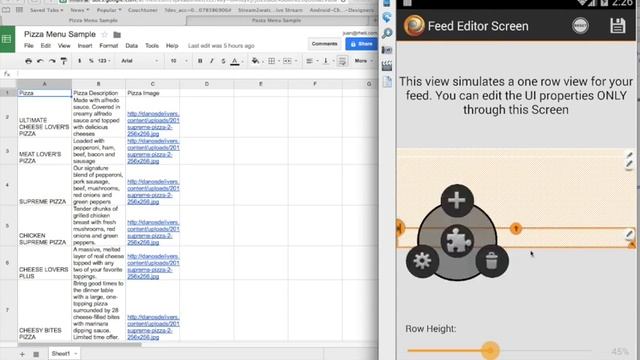Click the Row Height slider handle

tap(490, 350)
